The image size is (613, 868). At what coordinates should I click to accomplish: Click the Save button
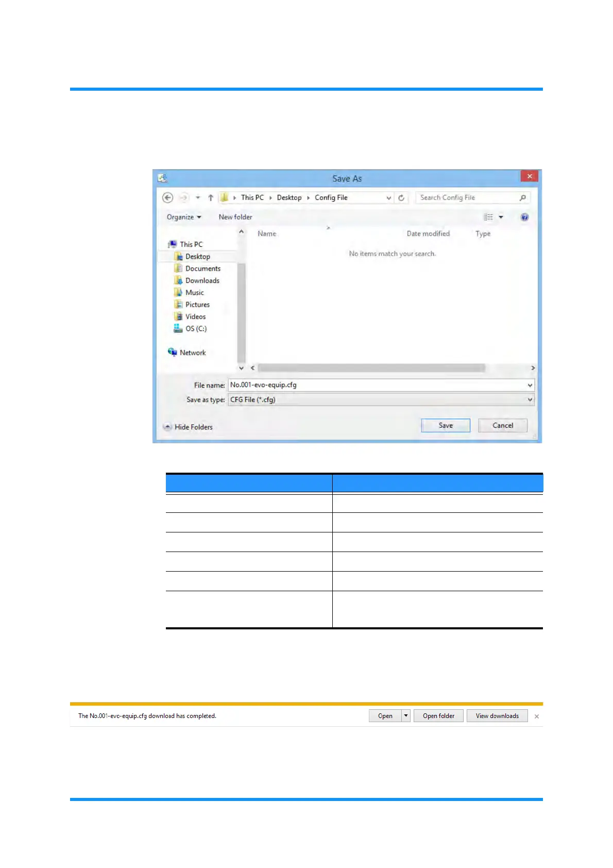point(446,425)
